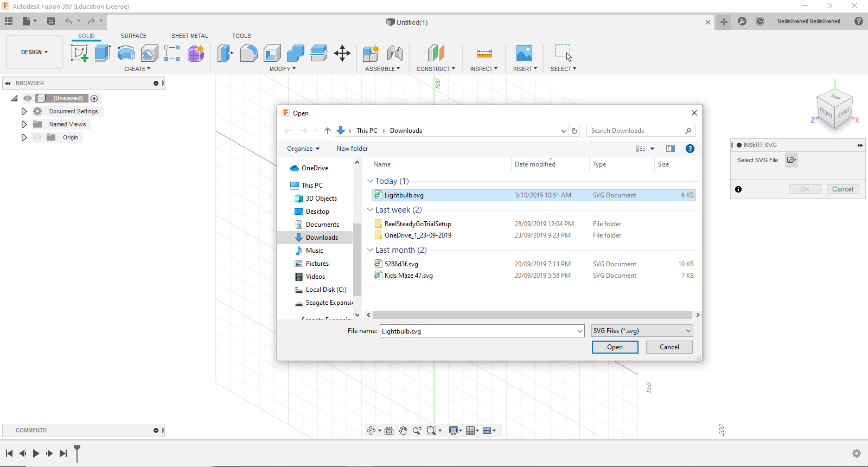Select the New Component icon
Image resolution: width=868 pixels, height=467 pixels.
pyautogui.click(x=371, y=53)
